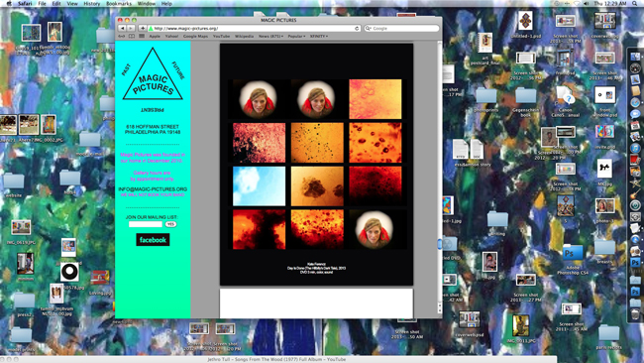Click the INFO@MAGIC-PICTURES.ORG email link

click(153, 189)
